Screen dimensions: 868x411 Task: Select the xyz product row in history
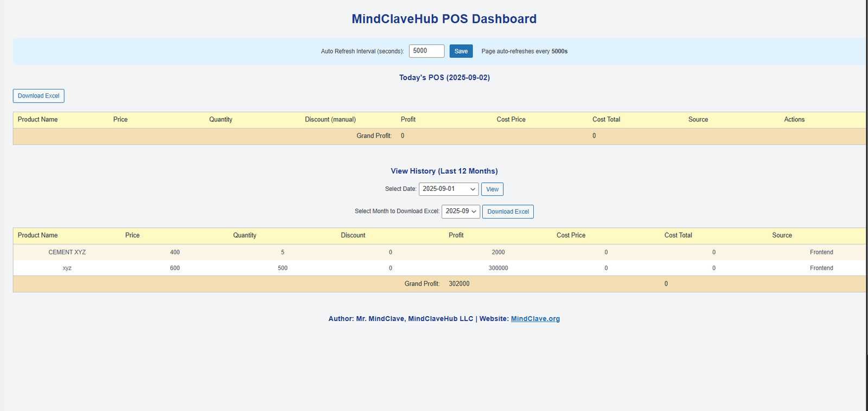tap(67, 268)
